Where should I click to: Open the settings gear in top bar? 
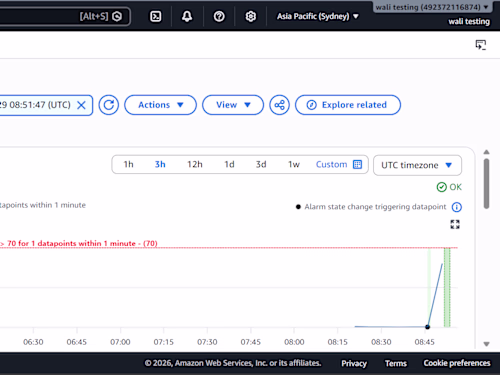pos(251,16)
